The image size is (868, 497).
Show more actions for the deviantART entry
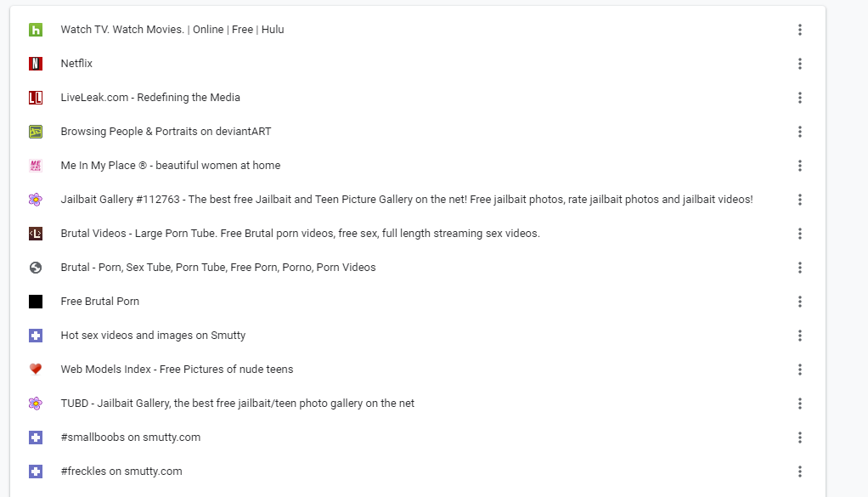[800, 132]
